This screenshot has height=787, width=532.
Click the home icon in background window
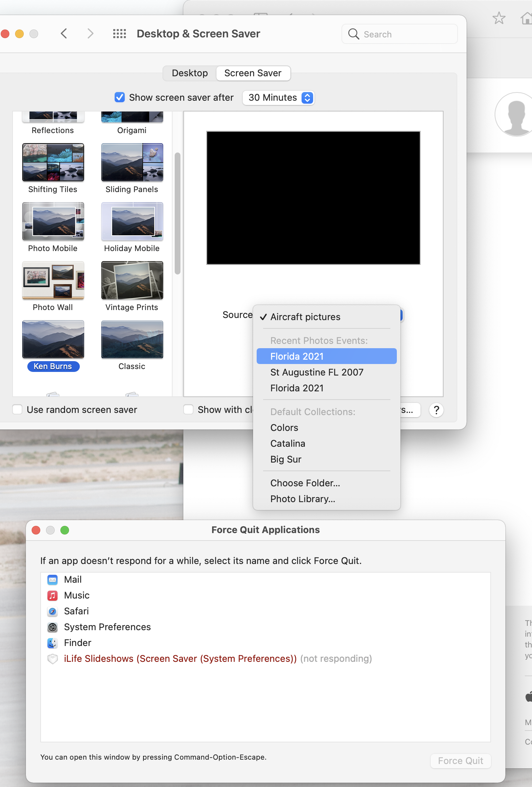[526, 18]
